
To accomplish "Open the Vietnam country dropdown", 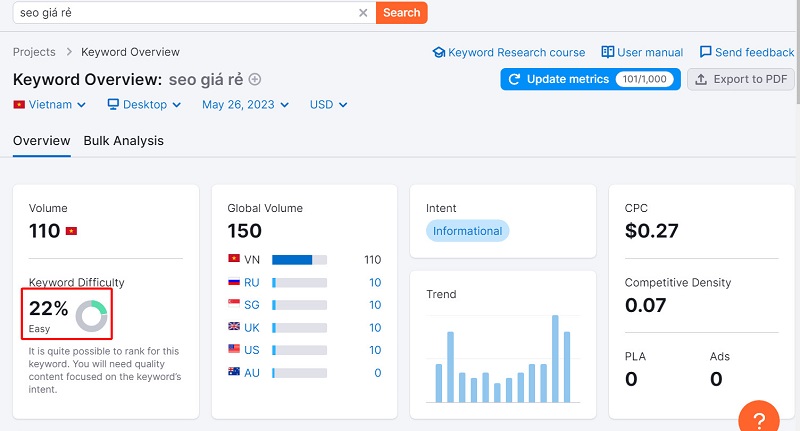I will point(49,105).
